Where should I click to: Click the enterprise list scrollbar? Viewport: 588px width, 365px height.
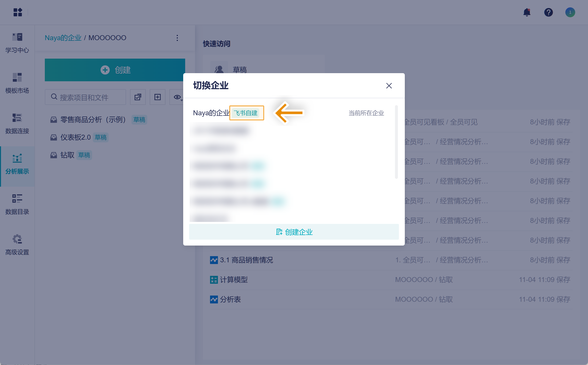pos(396,142)
